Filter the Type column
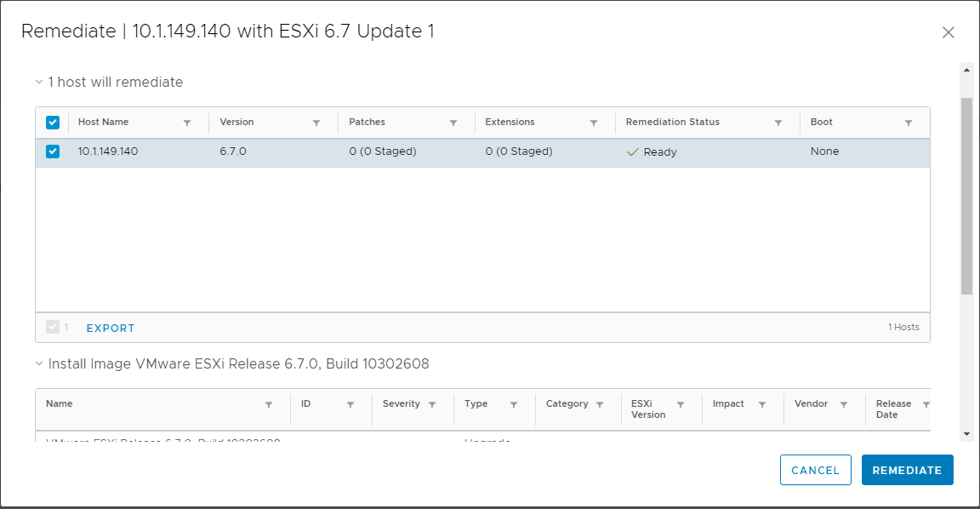 click(514, 404)
